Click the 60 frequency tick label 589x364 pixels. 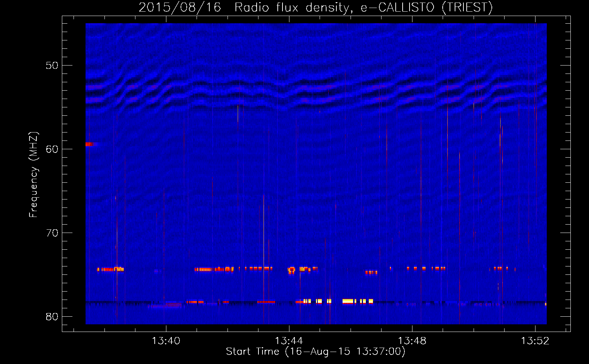pos(52,149)
